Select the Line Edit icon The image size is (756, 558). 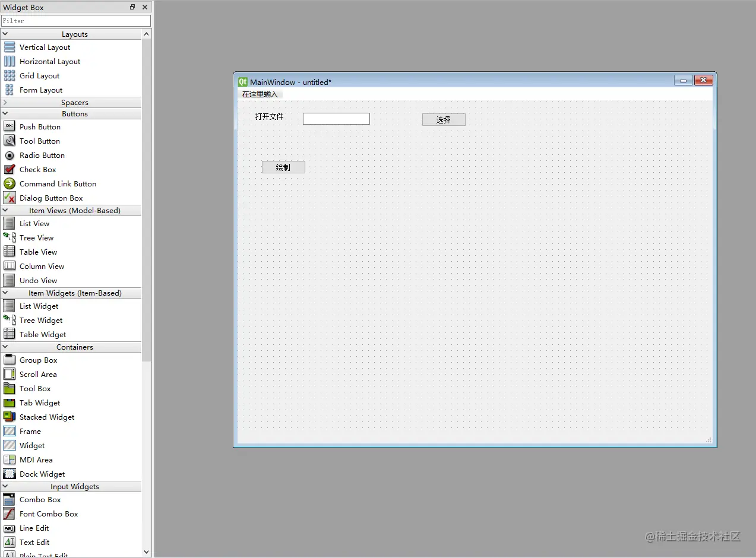click(x=10, y=528)
